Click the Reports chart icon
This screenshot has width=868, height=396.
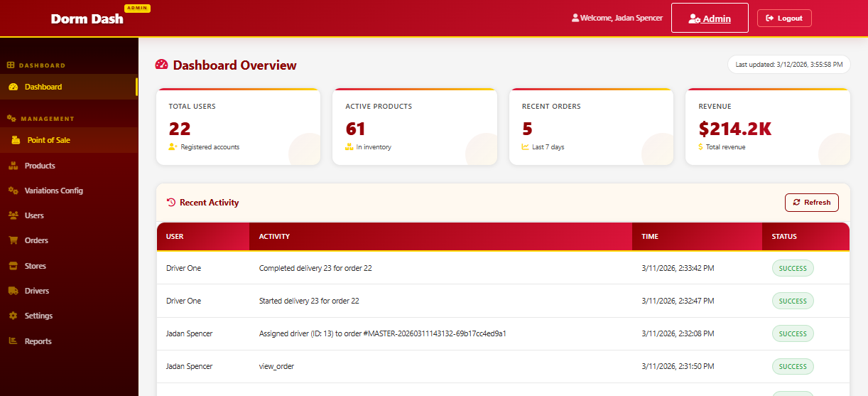tap(13, 341)
